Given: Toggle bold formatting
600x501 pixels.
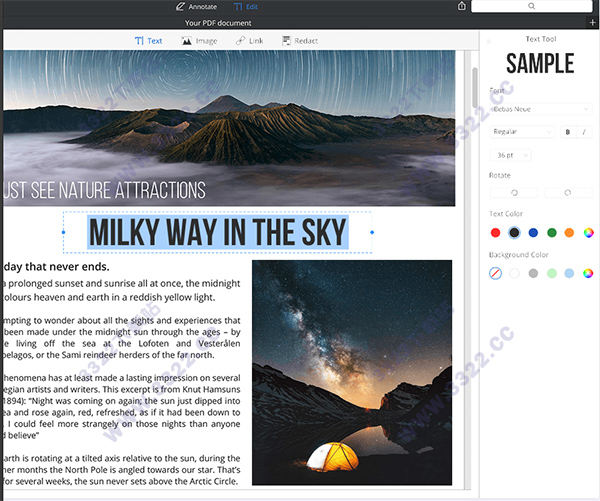Looking at the screenshot, I should (x=567, y=132).
